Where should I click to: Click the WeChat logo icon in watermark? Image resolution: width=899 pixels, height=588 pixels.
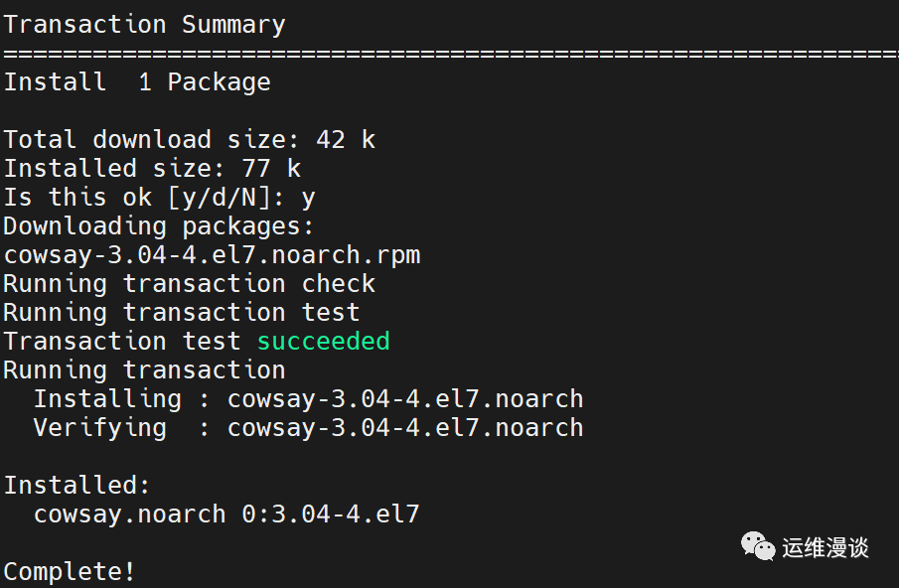(758, 546)
